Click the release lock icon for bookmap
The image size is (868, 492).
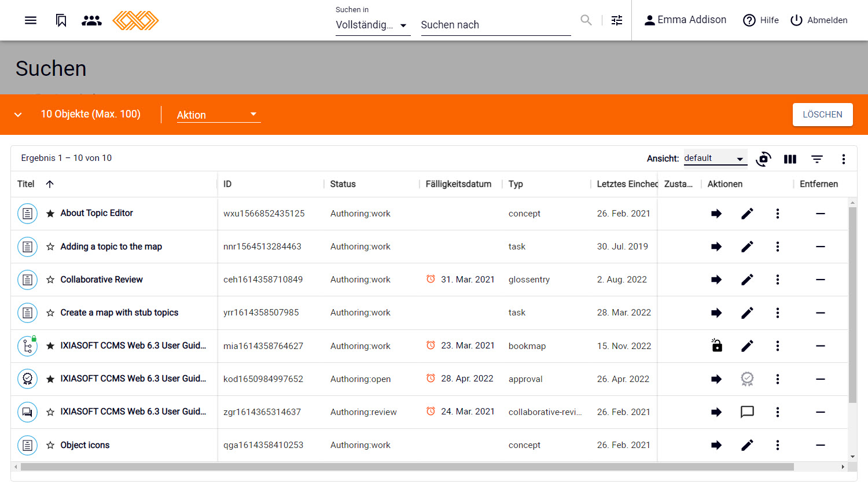(716, 346)
